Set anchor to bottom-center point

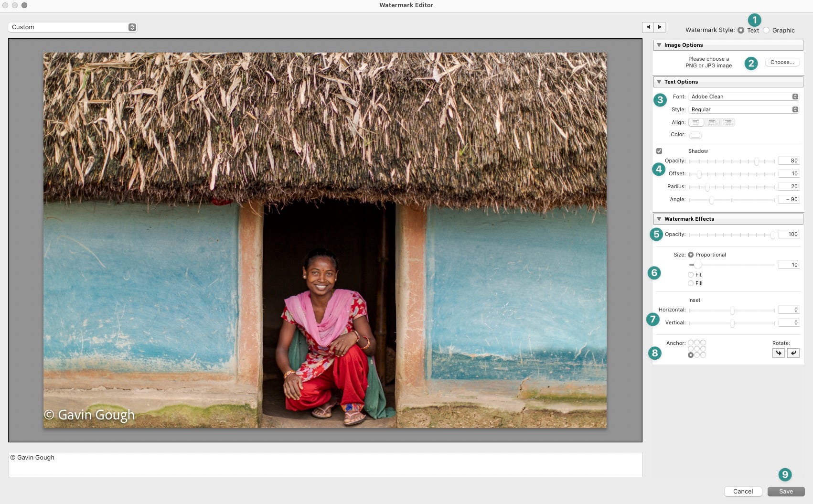click(x=697, y=355)
